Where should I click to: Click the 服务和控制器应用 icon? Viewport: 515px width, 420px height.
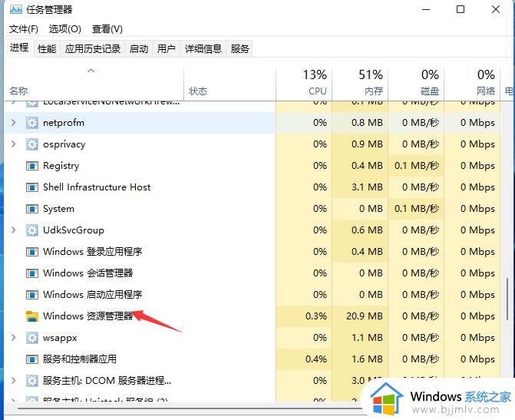32,359
